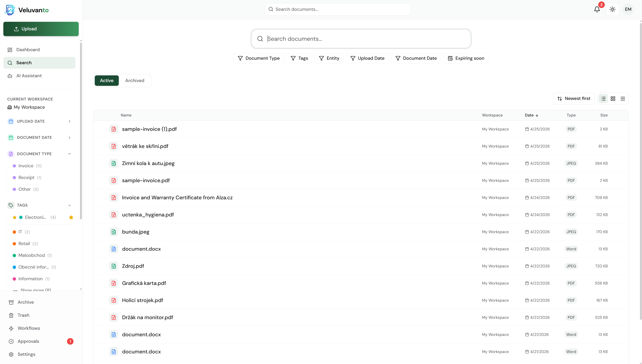This screenshot has width=642, height=364.
Task: Toggle the Expiring soon filter
Action: 466,58
